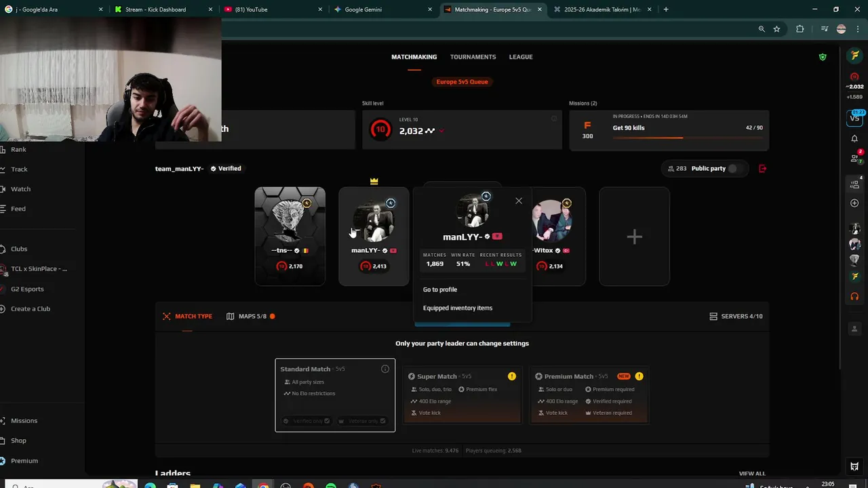Open TCL x SkinPlace club
Screen dimensions: 868x488
click(38, 269)
